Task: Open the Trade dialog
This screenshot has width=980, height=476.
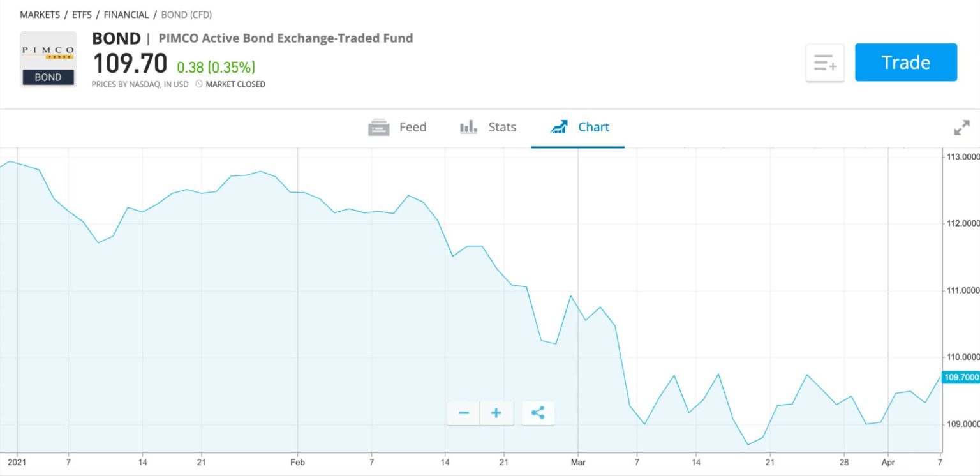Action: (x=905, y=62)
